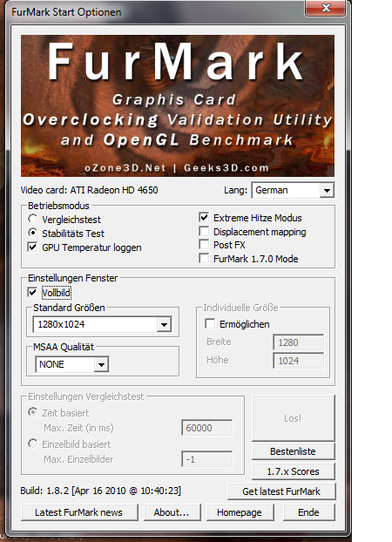Open the Homepage button
This screenshot has width=392, height=542.
pyautogui.click(x=240, y=512)
